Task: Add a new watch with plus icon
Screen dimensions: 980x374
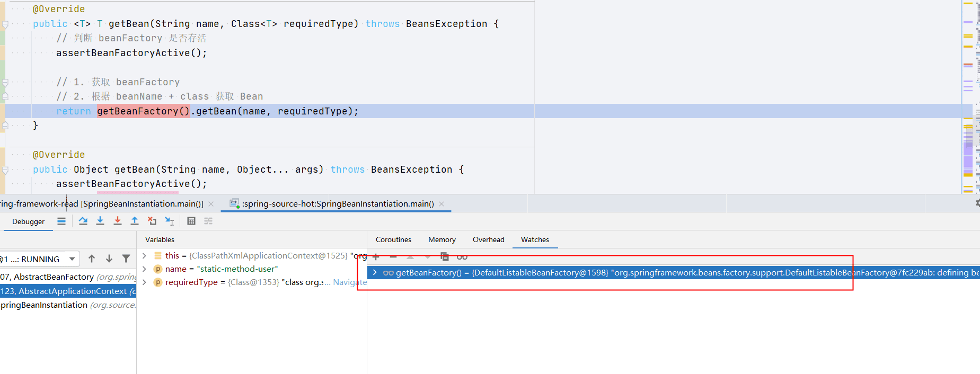Action: coord(376,257)
